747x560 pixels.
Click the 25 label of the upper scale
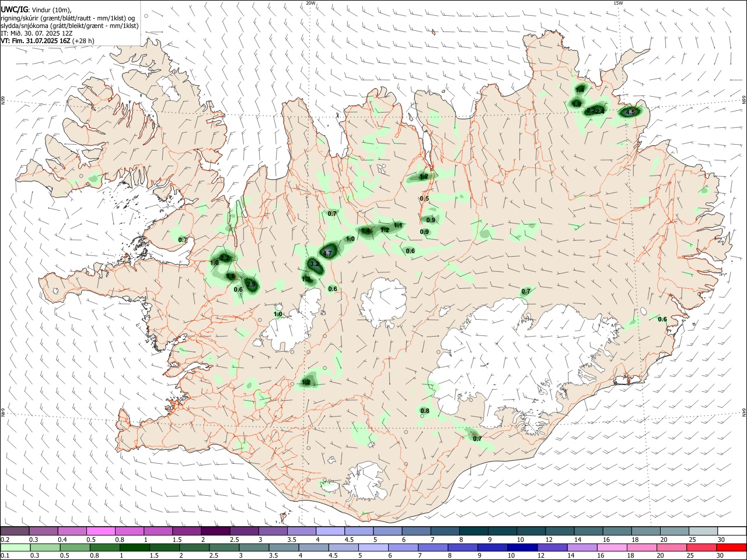[x=692, y=540]
